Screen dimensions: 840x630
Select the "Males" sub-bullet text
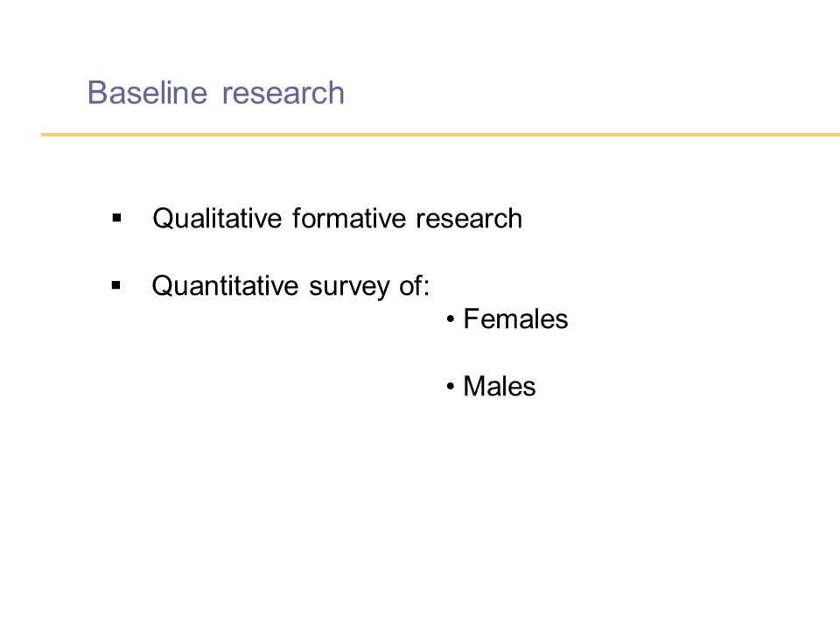[x=500, y=386]
